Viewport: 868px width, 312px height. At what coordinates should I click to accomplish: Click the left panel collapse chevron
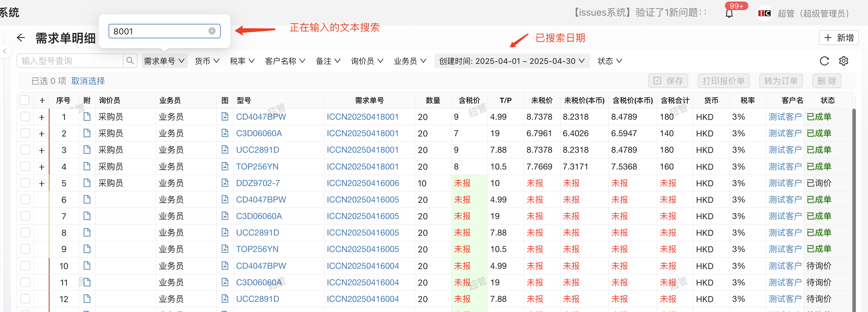[5, 51]
